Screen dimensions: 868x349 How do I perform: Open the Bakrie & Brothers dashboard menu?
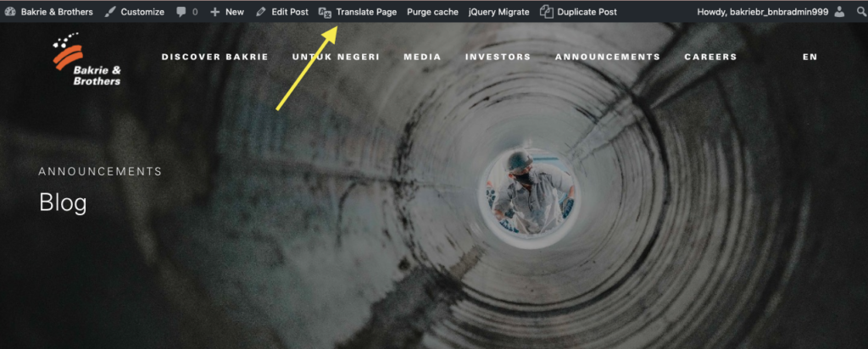[48, 12]
